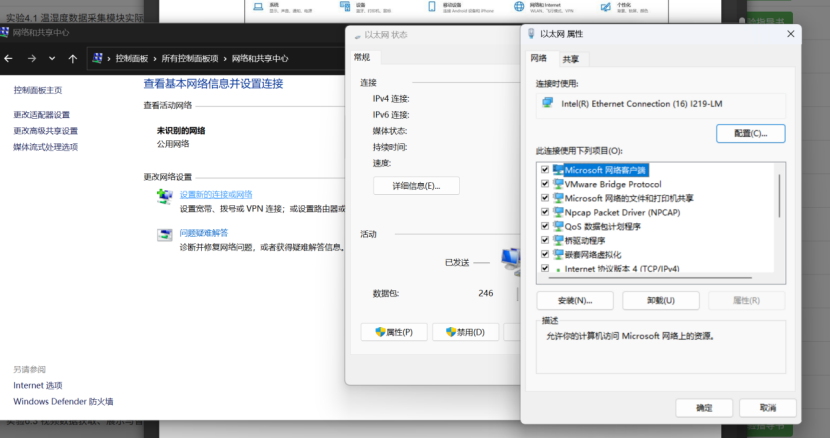Select 所有控制面板项 breadcrumb
The image size is (830, 438).
point(190,58)
